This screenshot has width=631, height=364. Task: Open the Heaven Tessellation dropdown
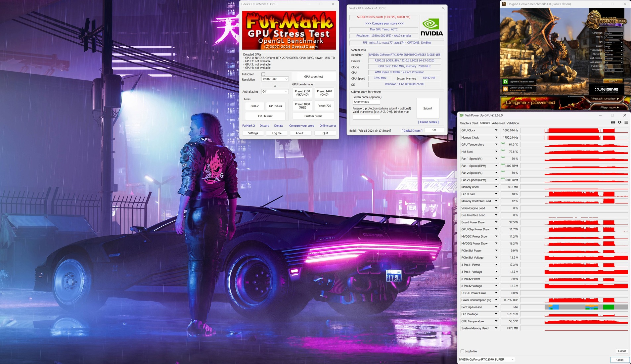tap(614, 50)
